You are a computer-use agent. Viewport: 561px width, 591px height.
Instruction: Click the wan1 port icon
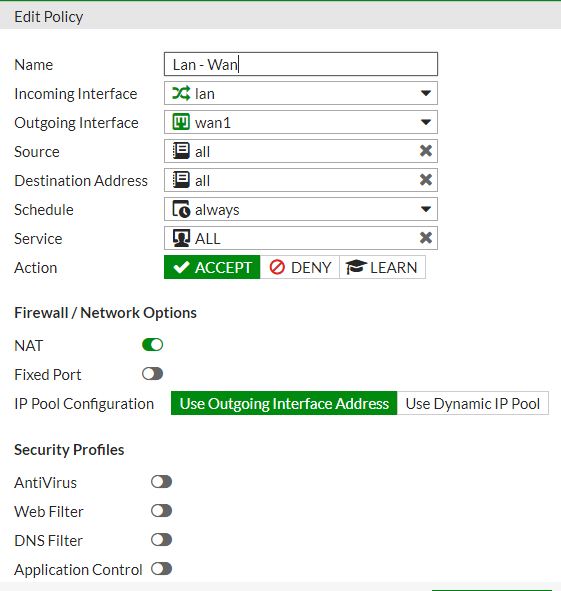point(181,122)
